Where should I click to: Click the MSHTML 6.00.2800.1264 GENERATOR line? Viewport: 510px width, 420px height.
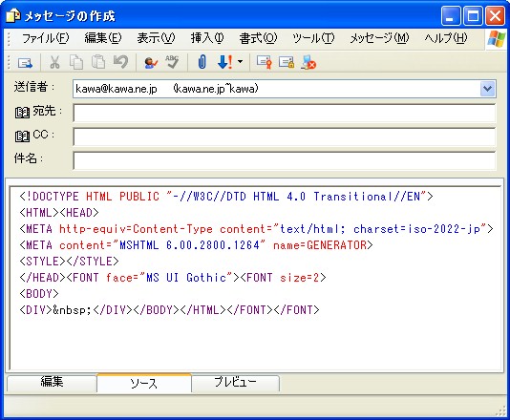(x=196, y=245)
